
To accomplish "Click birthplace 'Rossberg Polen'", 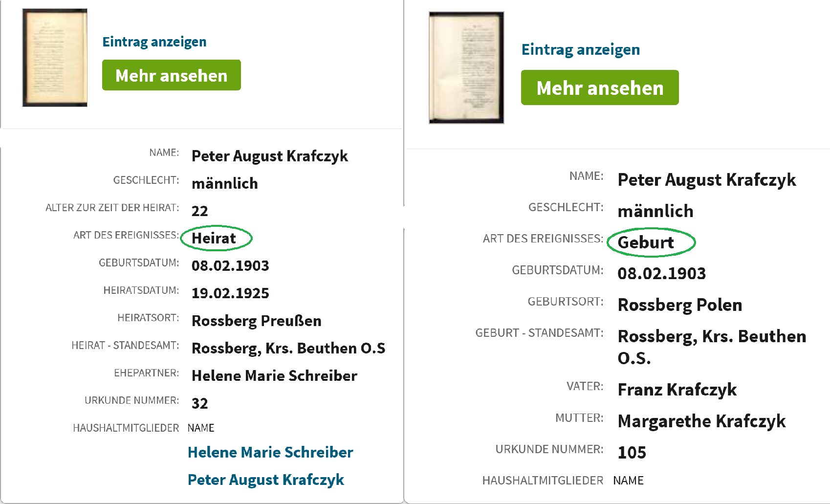I will (x=679, y=305).
